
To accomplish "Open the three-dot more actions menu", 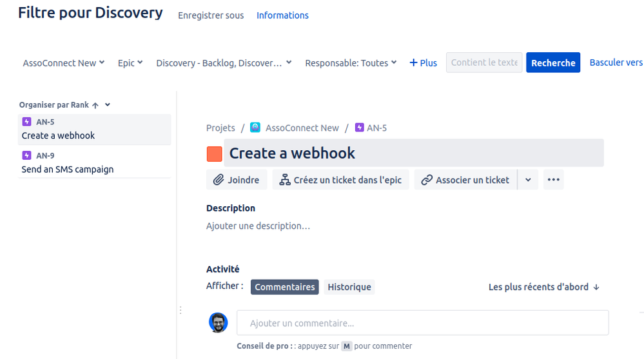I will point(553,179).
